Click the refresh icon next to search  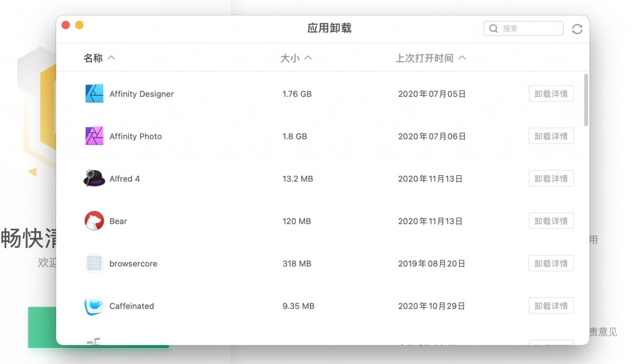[x=577, y=28]
